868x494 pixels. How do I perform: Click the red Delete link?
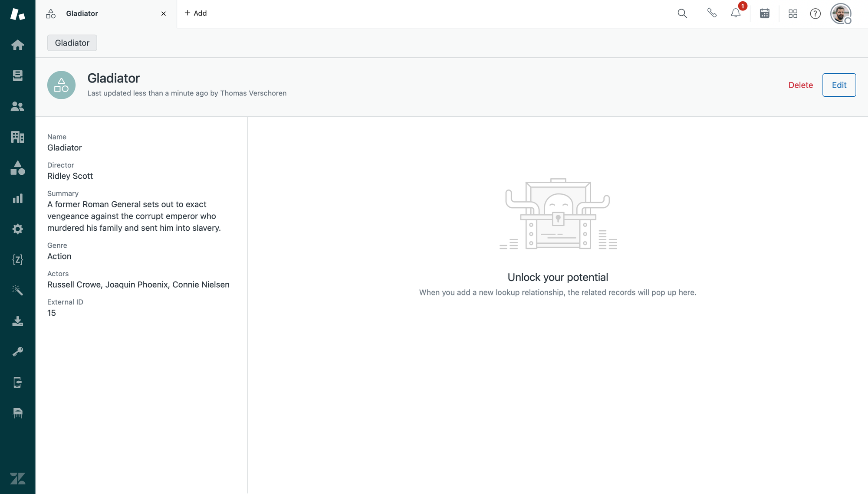pyautogui.click(x=800, y=85)
